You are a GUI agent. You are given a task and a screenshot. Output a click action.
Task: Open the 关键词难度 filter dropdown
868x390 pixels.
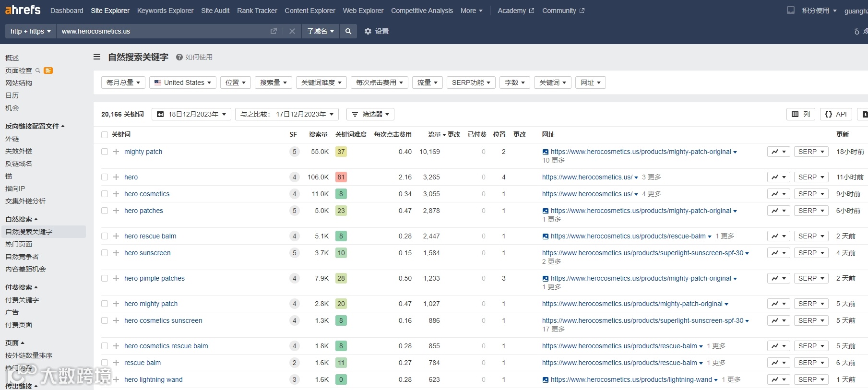click(321, 83)
